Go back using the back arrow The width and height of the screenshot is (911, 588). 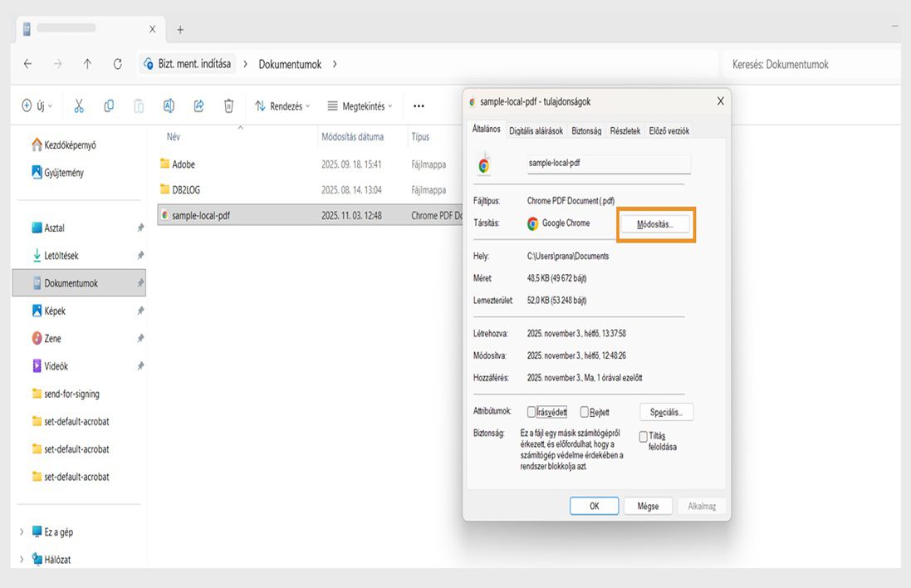click(x=28, y=64)
